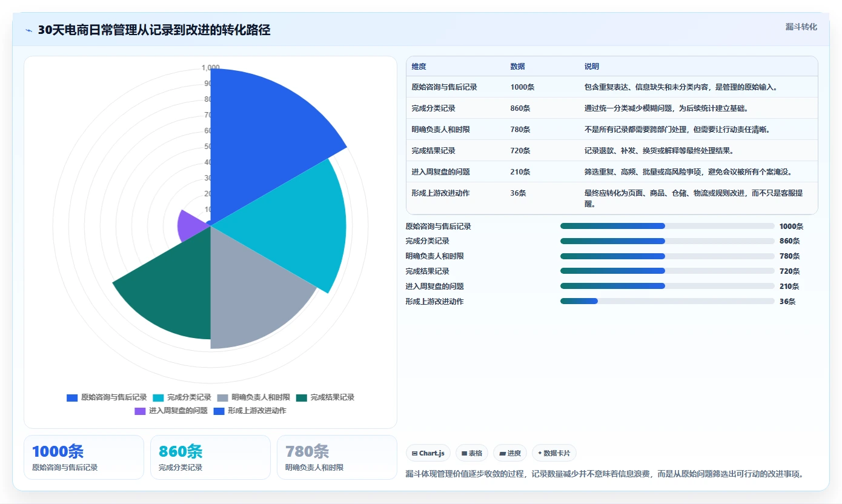The height and width of the screenshot is (504, 842).
Task: Click description starting 包含重复表达
Action: click(681, 87)
